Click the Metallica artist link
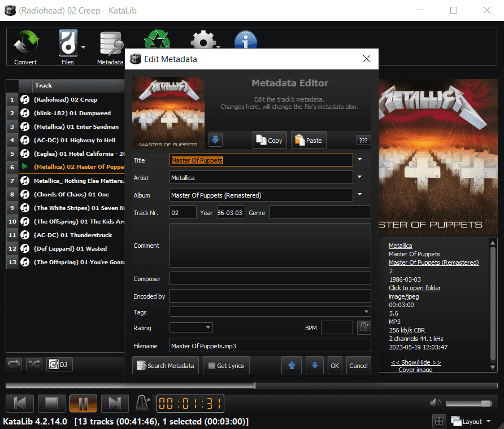The image size is (504, 429). (400, 246)
